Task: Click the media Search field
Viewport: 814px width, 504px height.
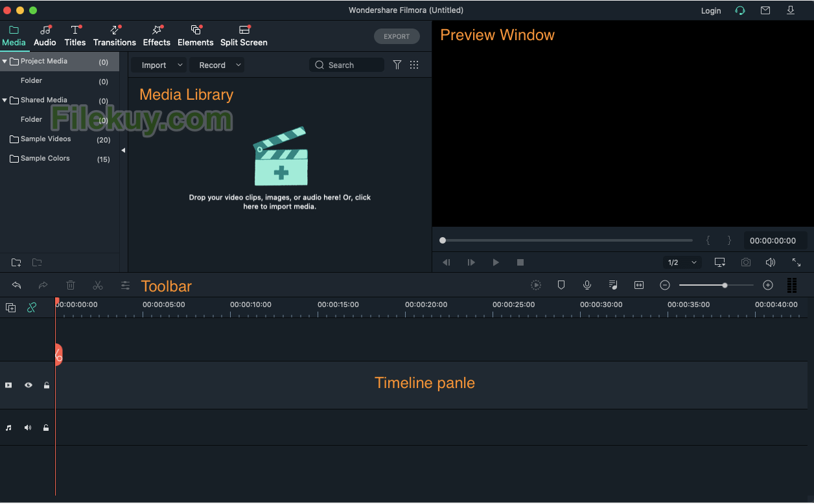Action: (x=347, y=65)
